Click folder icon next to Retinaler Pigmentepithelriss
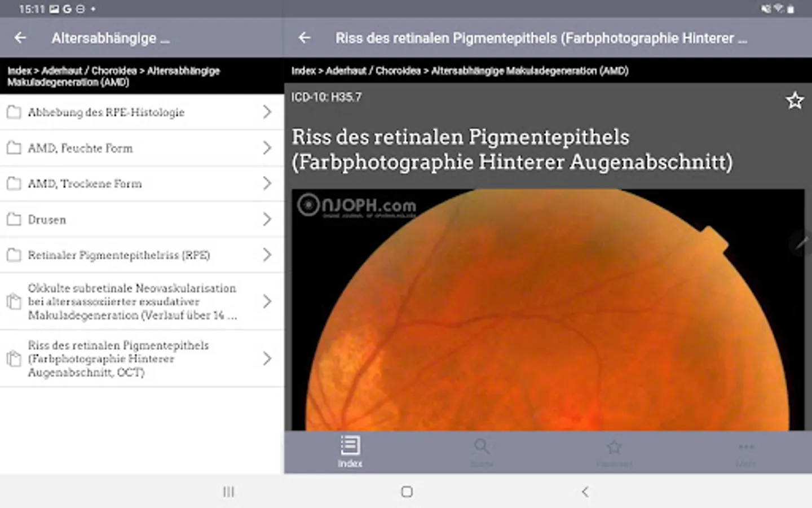The image size is (812, 508). [x=14, y=255]
